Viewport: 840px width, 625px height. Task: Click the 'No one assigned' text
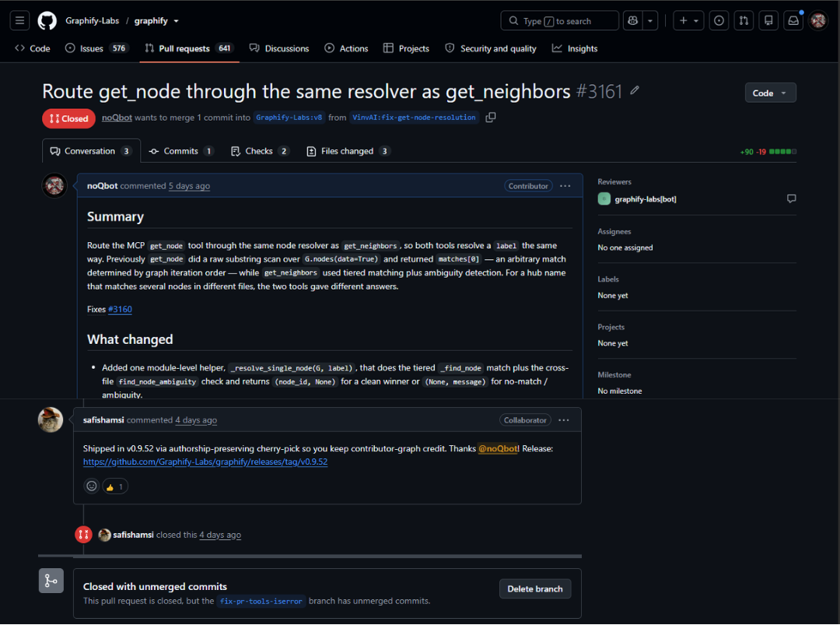coord(625,248)
